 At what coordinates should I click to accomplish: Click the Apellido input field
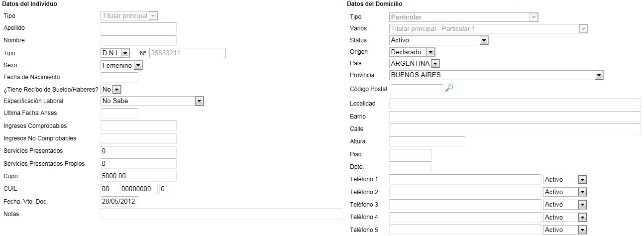pos(138,28)
